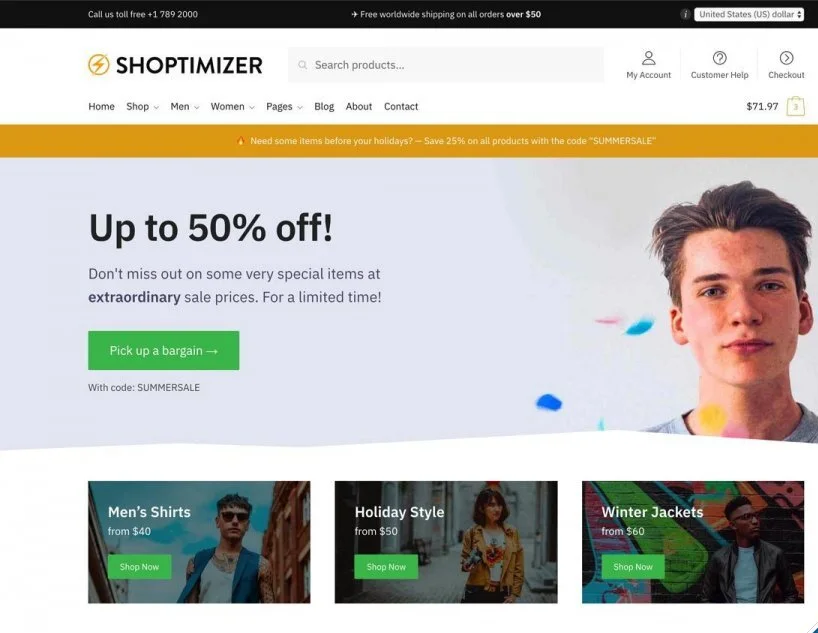818x633 pixels.
Task: Open the shopping cart bag icon
Action: (x=796, y=106)
